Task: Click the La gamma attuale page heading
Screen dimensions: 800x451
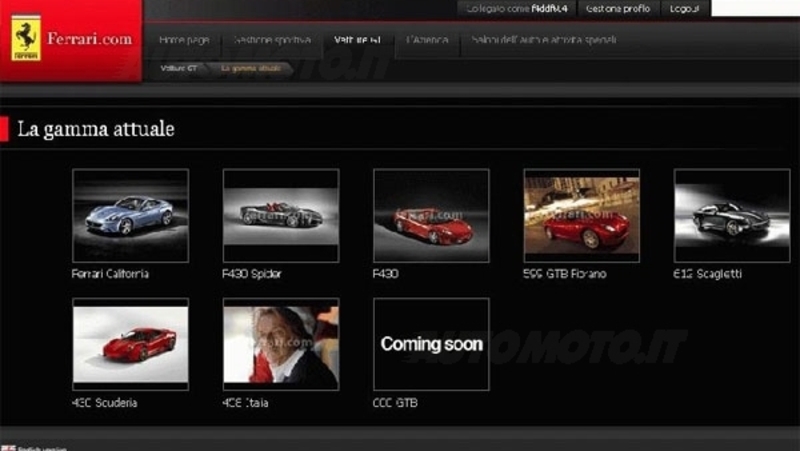Action: point(96,129)
